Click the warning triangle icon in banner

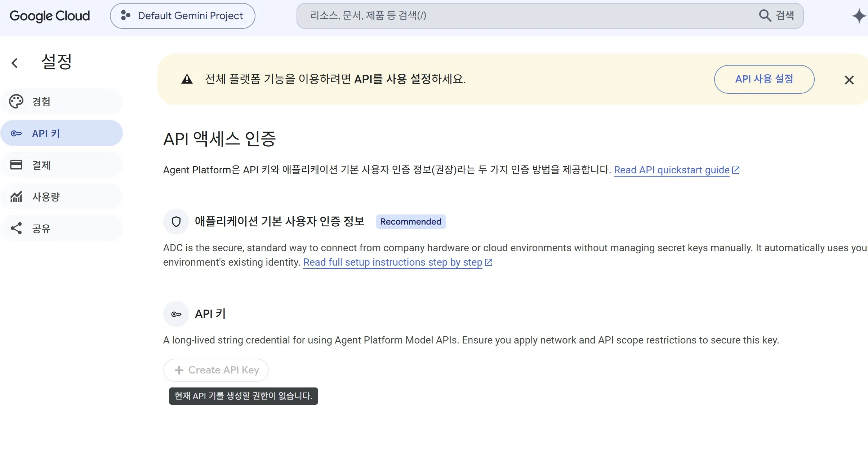pos(187,79)
